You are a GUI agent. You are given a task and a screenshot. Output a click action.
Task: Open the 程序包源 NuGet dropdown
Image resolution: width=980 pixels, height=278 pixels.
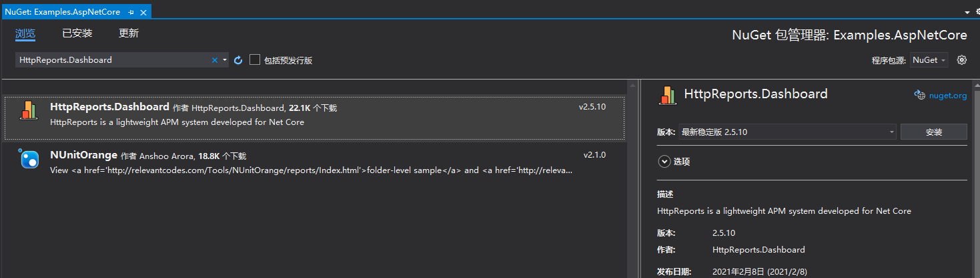pyautogui.click(x=929, y=60)
